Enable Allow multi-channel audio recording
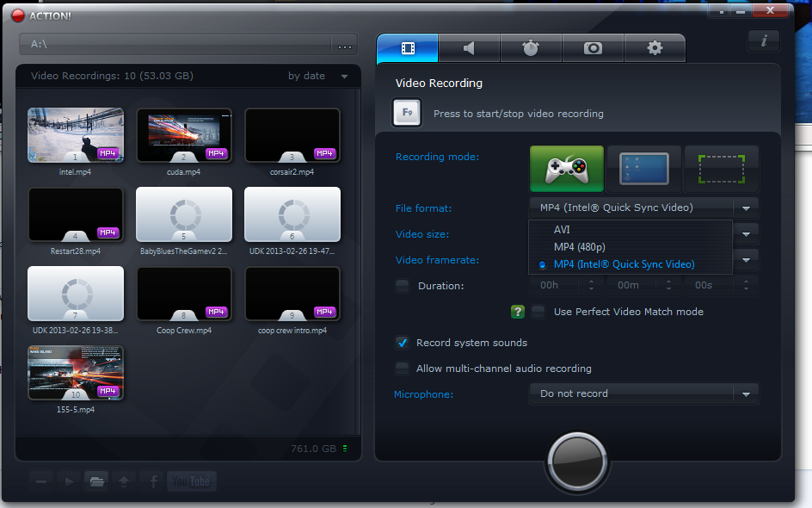 [x=403, y=369]
